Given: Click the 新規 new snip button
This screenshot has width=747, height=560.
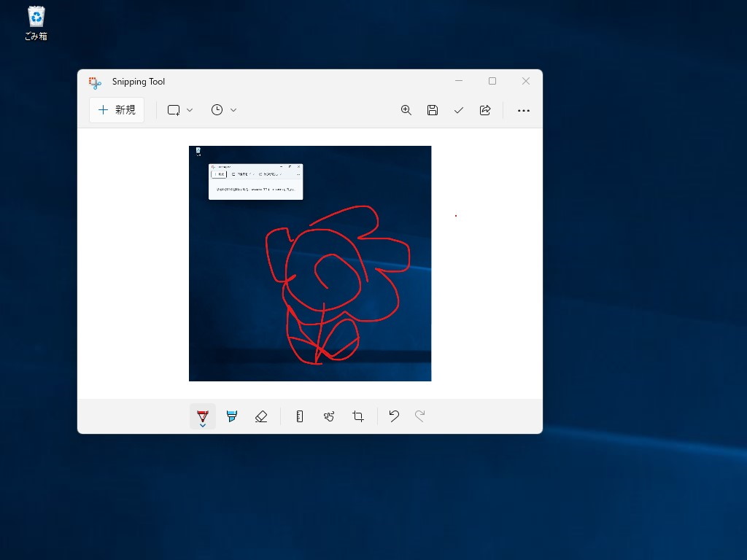Looking at the screenshot, I should 117,110.
